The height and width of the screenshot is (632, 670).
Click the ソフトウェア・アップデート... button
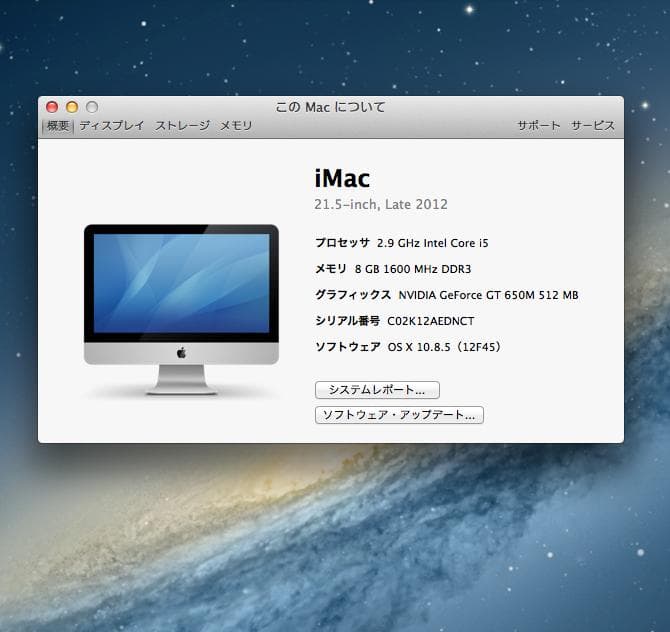[x=399, y=415]
